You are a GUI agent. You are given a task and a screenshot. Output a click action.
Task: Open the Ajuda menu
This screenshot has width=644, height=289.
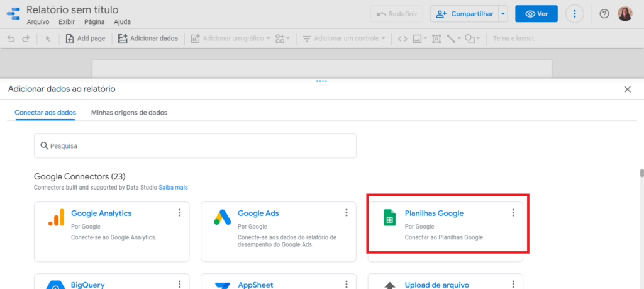click(123, 22)
